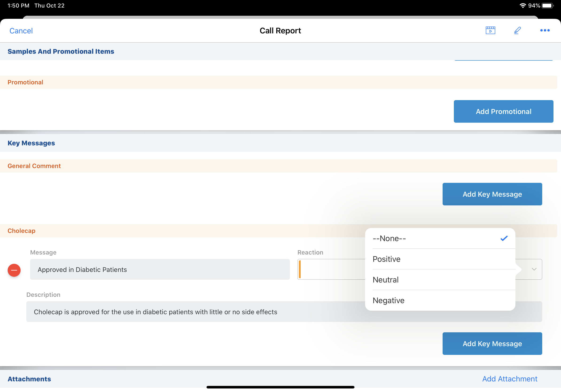
Task: Cancel the Call Report
Action: click(21, 31)
